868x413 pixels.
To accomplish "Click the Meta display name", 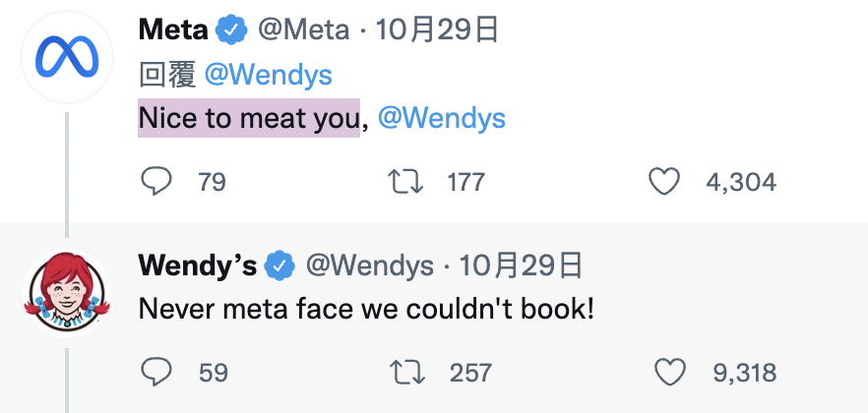I will click(x=173, y=30).
